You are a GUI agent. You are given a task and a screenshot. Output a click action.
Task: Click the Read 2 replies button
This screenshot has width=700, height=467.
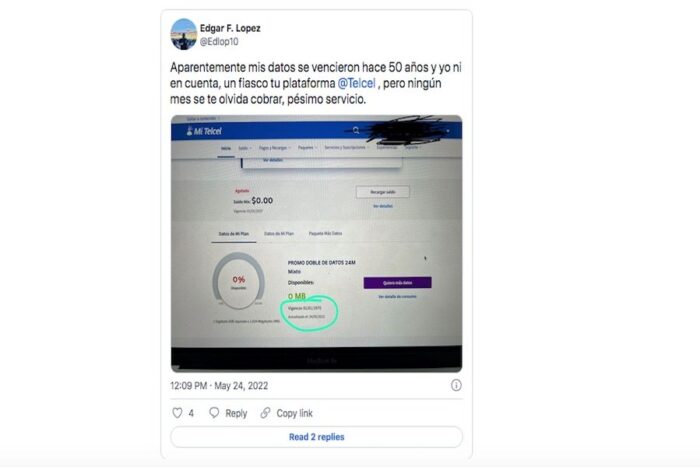(x=317, y=437)
